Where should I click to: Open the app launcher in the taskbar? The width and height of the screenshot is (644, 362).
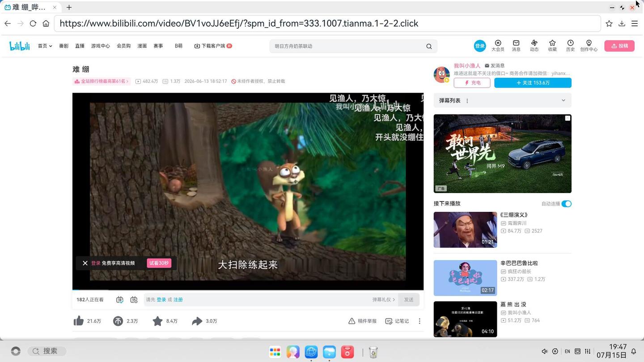275,352
